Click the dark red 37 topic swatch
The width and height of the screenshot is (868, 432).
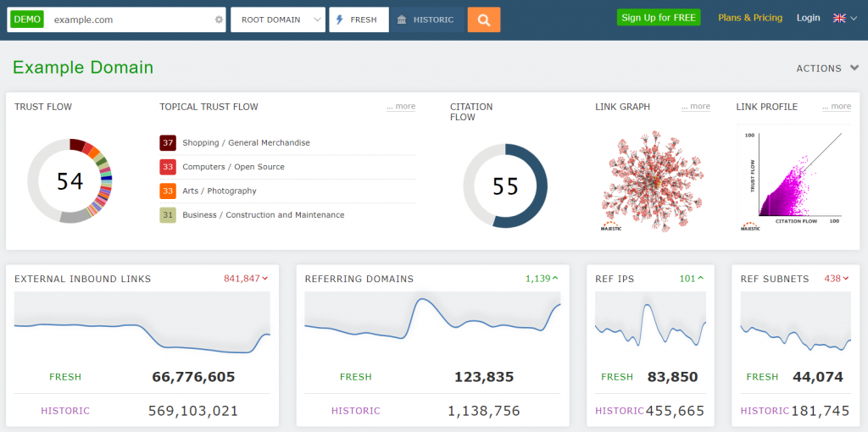(168, 142)
